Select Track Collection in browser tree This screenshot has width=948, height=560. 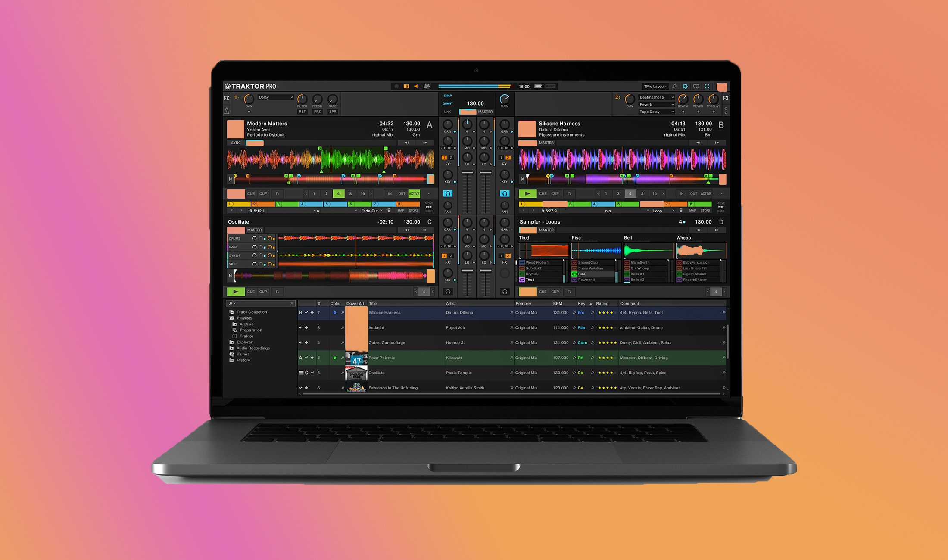tap(252, 312)
